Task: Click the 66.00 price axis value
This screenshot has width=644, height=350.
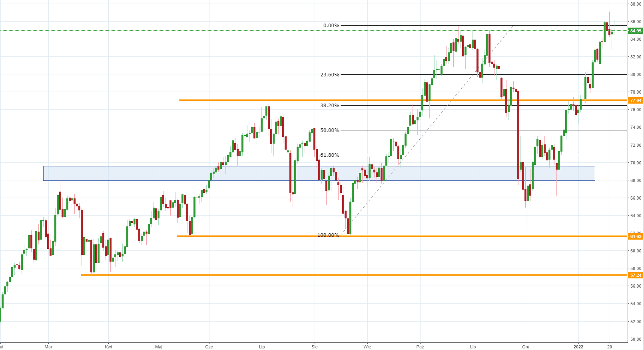Action: click(x=636, y=198)
